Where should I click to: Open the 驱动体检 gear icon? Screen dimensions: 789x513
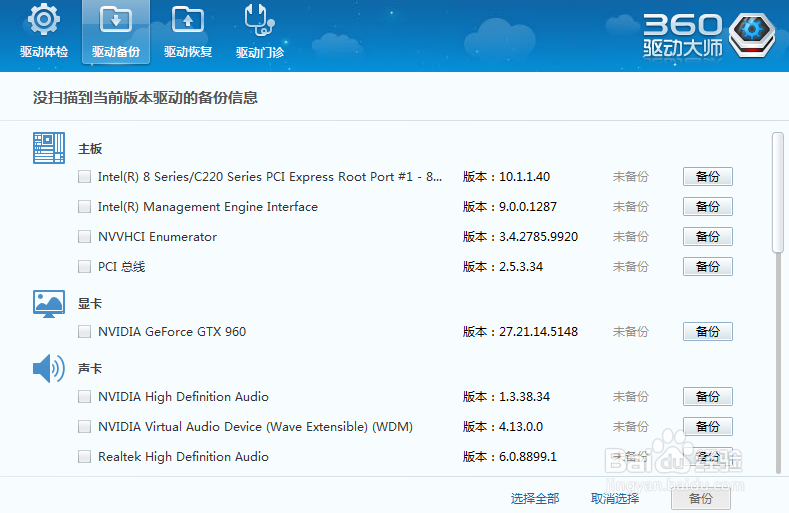[44, 20]
